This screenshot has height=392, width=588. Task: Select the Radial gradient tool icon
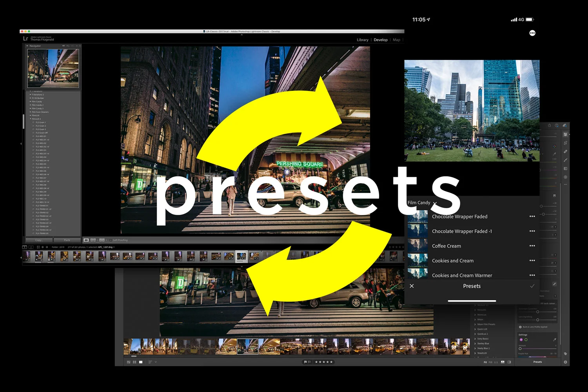(565, 177)
